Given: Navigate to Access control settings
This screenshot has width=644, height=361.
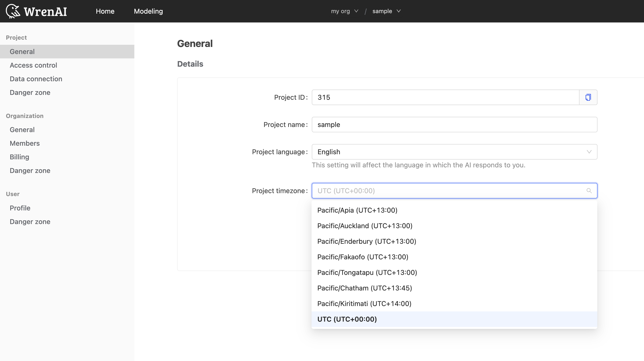Looking at the screenshot, I should point(33,65).
